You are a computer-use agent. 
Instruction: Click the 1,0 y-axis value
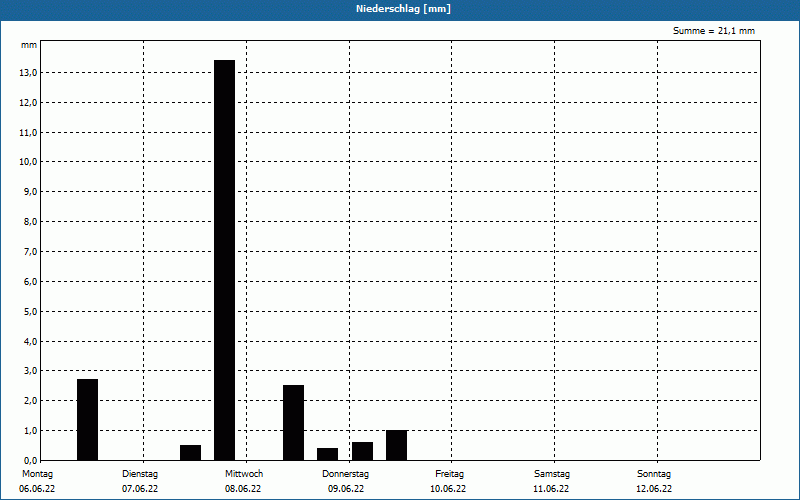[x=30, y=431]
